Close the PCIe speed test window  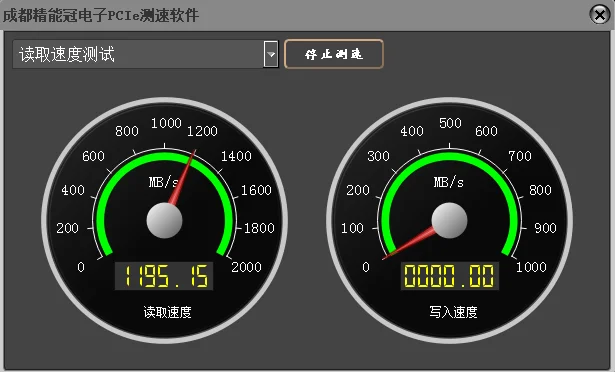[600, 15]
